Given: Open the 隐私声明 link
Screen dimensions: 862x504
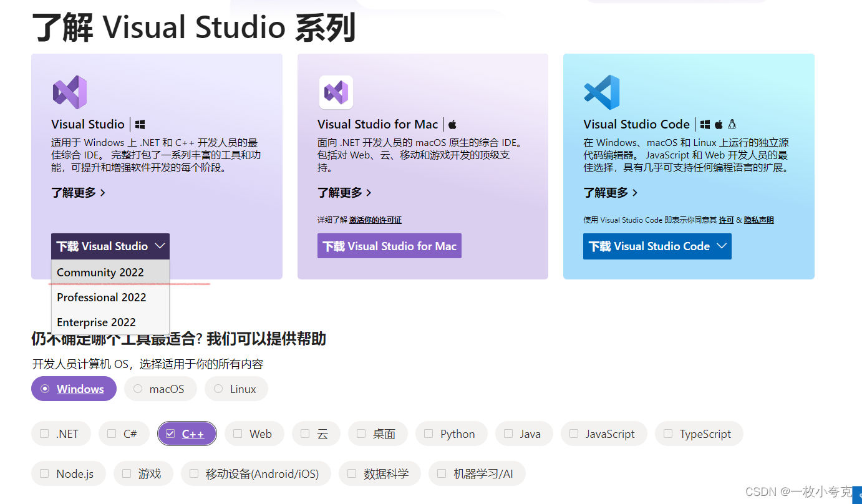Looking at the screenshot, I should pyautogui.click(x=758, y=220).
